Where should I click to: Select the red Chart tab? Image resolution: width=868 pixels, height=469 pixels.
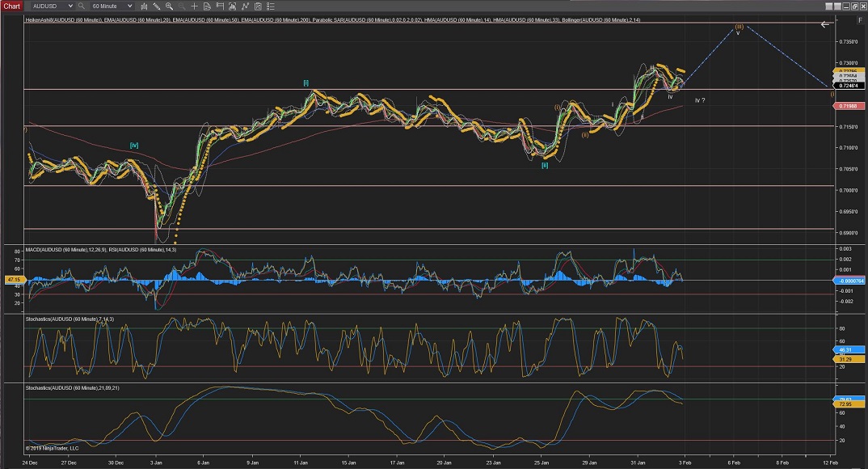click(x=11, y=6)
